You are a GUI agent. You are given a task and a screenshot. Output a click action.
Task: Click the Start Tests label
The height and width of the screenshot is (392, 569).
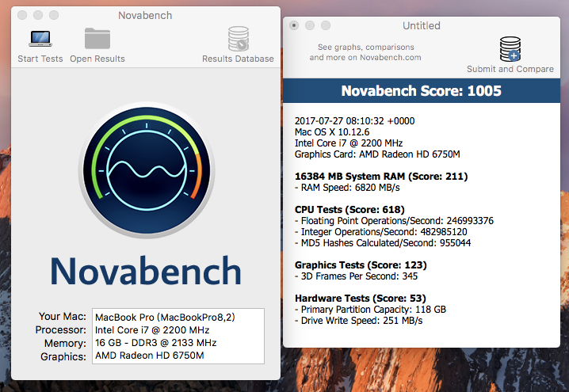40,59
